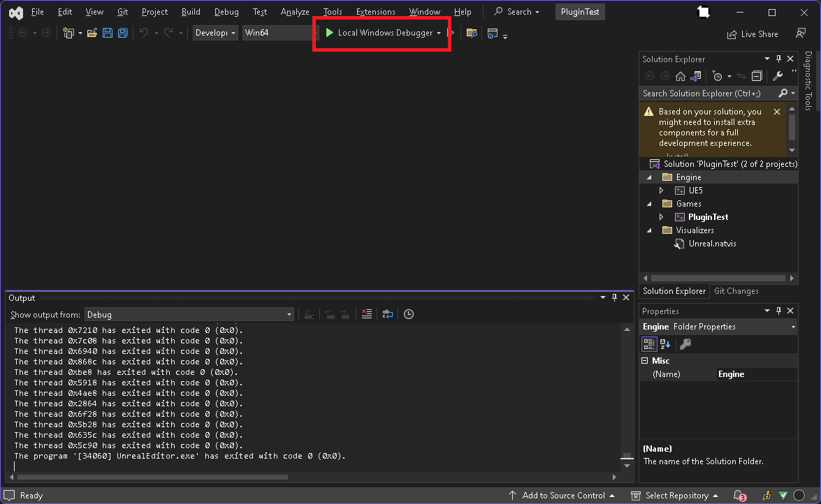Collapse the Games folder

coord(650,204)
